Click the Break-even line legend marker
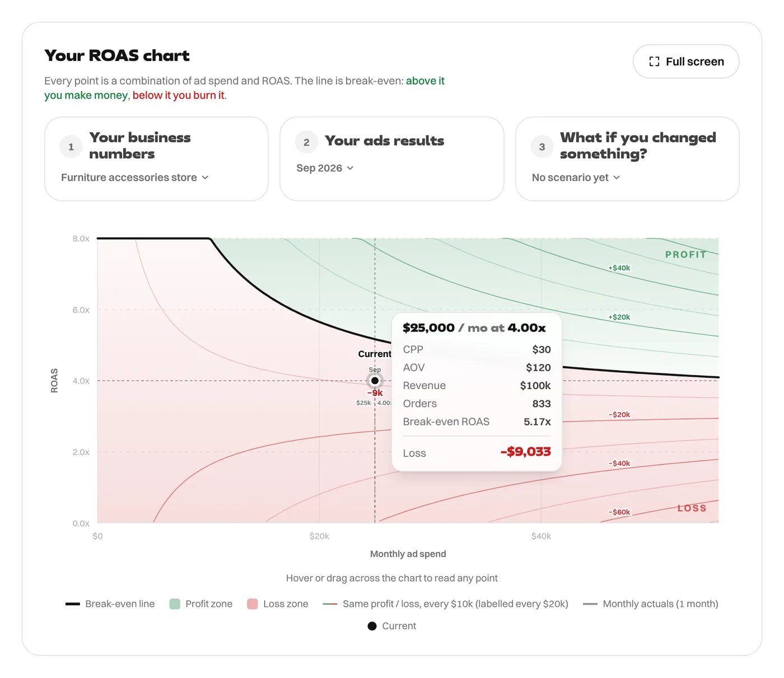This screenshot has height=678, width=784. (73, 604)
